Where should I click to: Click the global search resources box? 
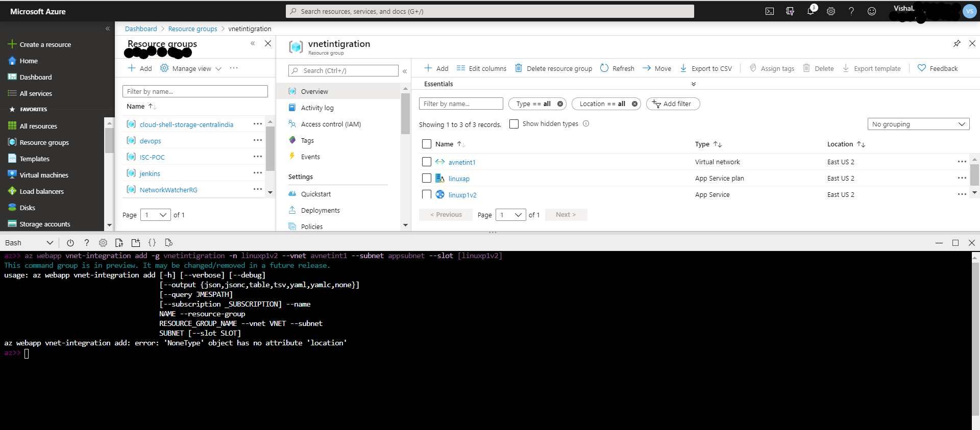coord(490,11)
